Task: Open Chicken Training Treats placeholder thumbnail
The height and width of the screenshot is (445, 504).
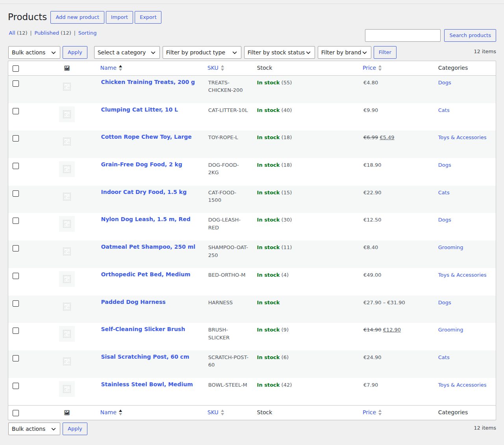Action: pos(67,87)
